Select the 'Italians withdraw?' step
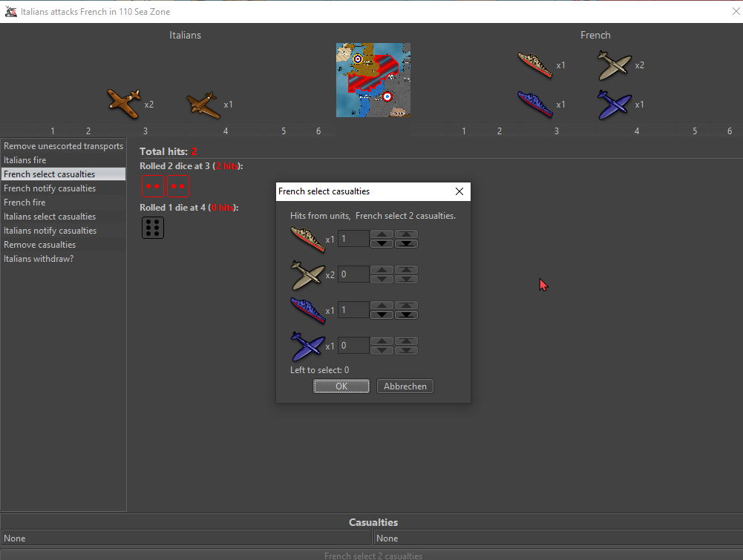Screen dimensions: 743x560 39,259
